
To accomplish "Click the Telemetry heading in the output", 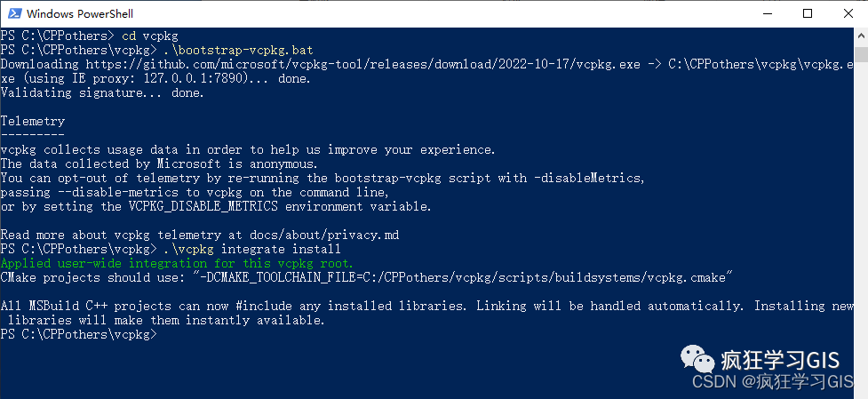I will 33,121.
